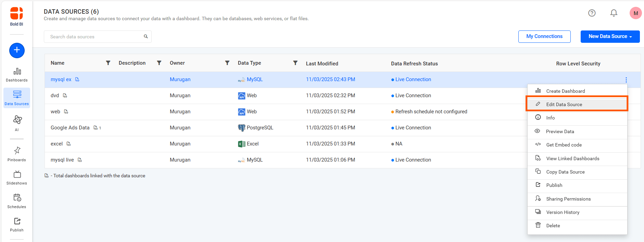The height and width of the screenshot is (242, 644).
Task: Click linked dashboards icon beside web
Action: point(66,112)
